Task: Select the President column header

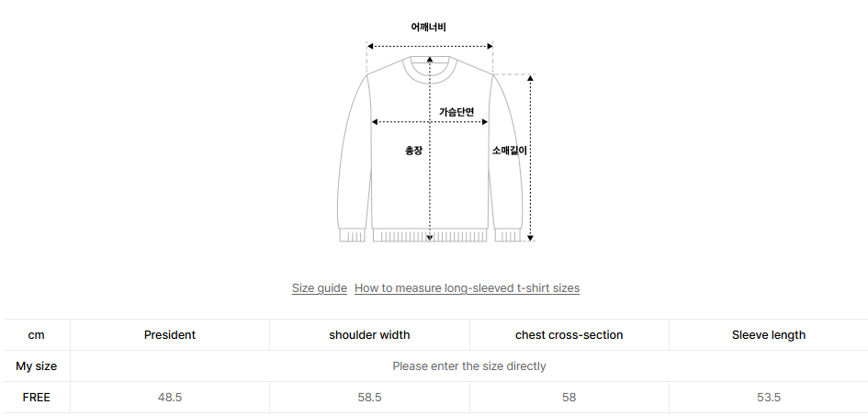Action: (x=170, y=335)
